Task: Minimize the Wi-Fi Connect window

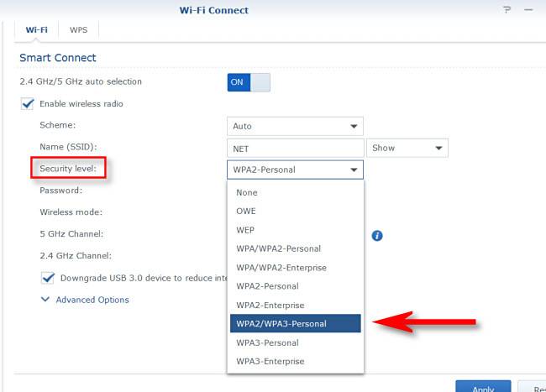Action: pos(528,10)
